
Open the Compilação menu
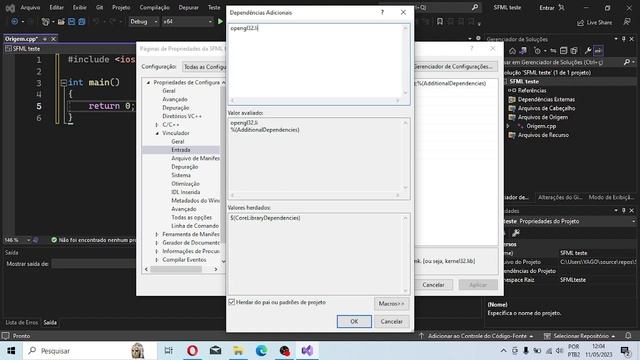tap(154, 7)
